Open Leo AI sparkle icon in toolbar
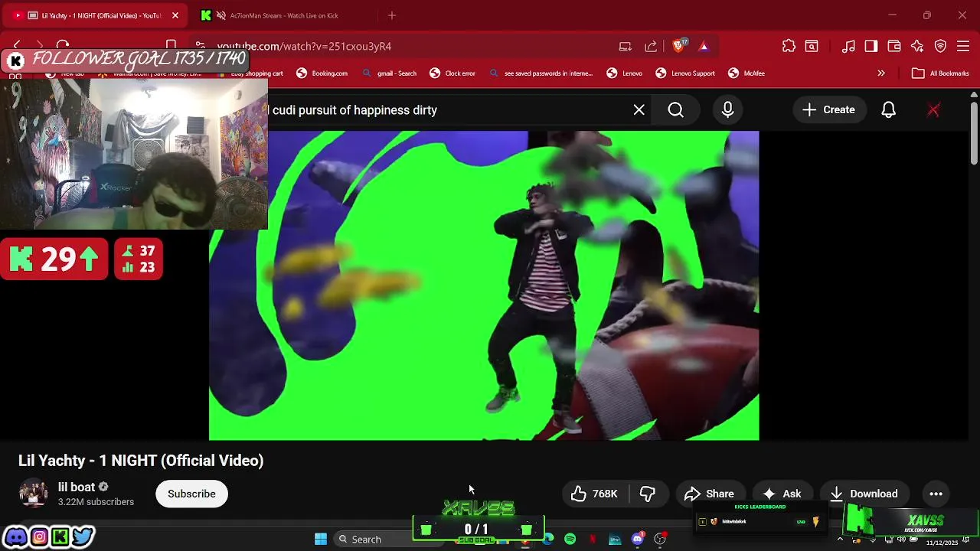The image size is (980, 551). 917,46
